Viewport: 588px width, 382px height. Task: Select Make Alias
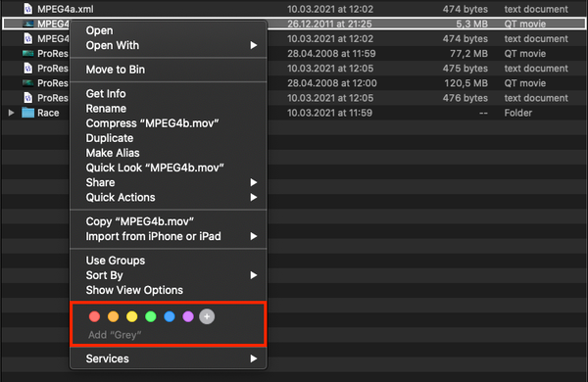point(169,153)
